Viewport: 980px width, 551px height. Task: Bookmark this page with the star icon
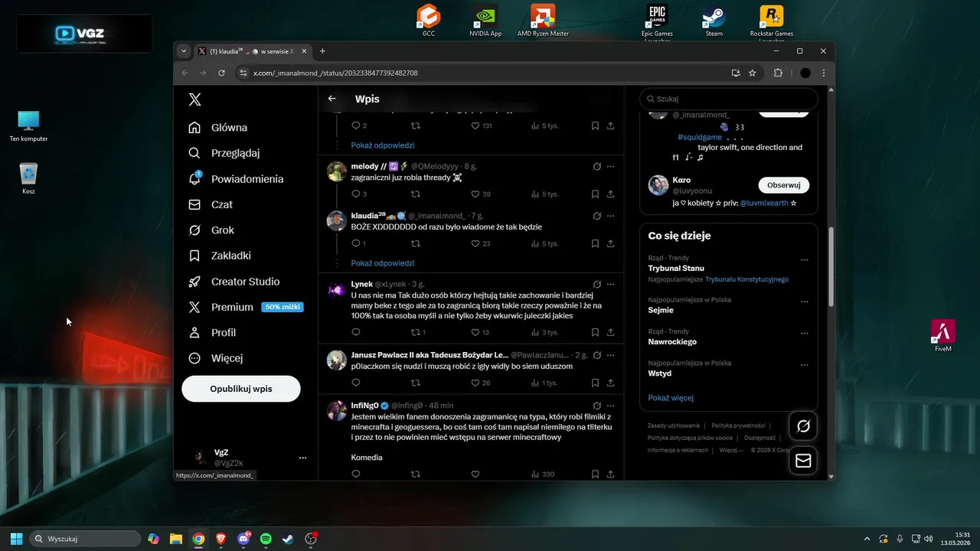[753, 73]
